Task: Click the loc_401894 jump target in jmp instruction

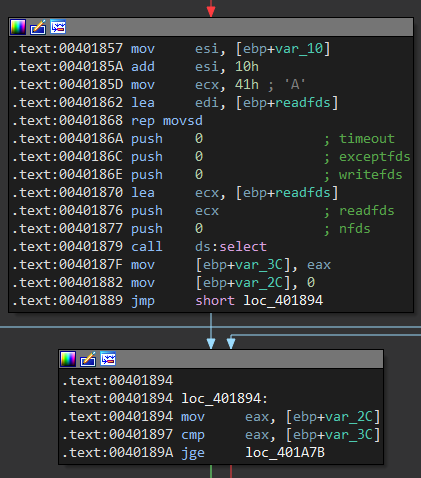Action: click(x=283, y=301)
